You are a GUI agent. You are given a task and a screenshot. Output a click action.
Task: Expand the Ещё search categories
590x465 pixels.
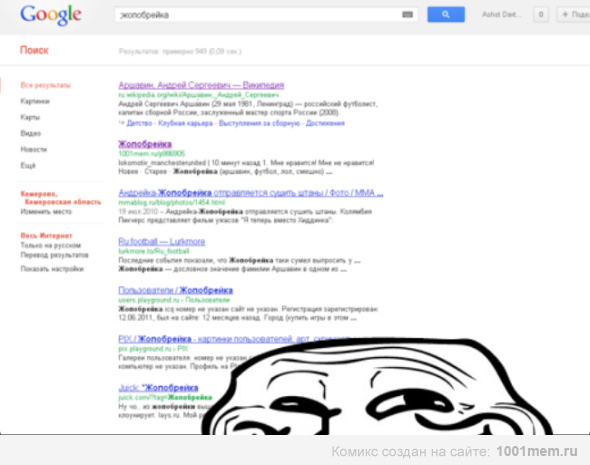28,166
